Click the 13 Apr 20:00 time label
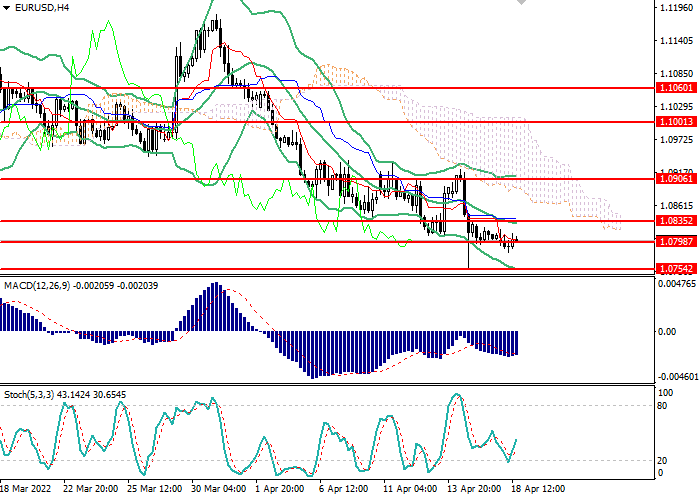Viewport: 700px width, 500px height. pos(474,489)
